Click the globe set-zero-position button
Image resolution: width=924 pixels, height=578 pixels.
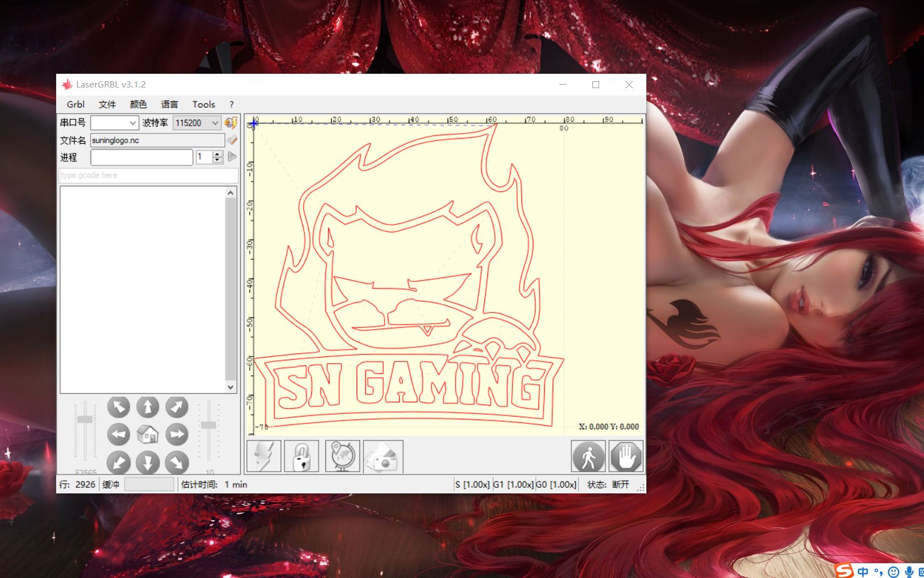click(x=342, y=456)
